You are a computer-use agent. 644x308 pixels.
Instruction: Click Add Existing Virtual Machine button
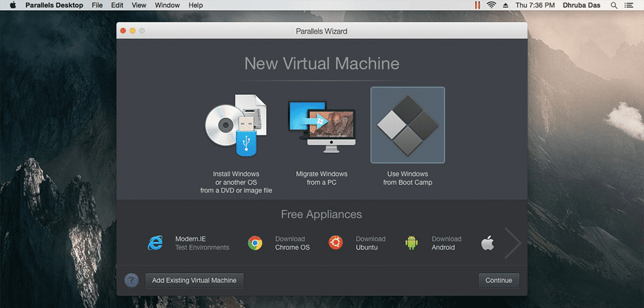[194, 281]
